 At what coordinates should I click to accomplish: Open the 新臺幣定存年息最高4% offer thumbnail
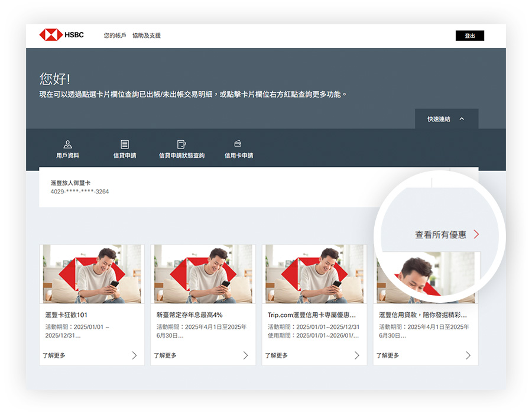coord(203,274)
